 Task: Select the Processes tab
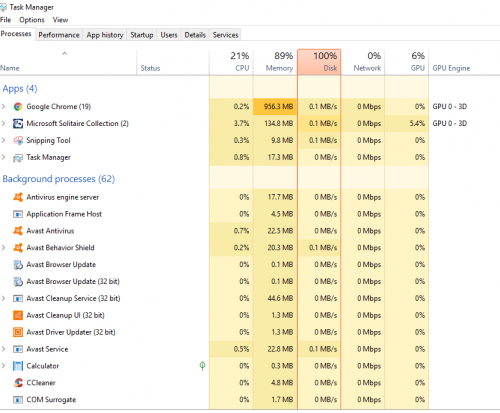[x=16, y=34]
